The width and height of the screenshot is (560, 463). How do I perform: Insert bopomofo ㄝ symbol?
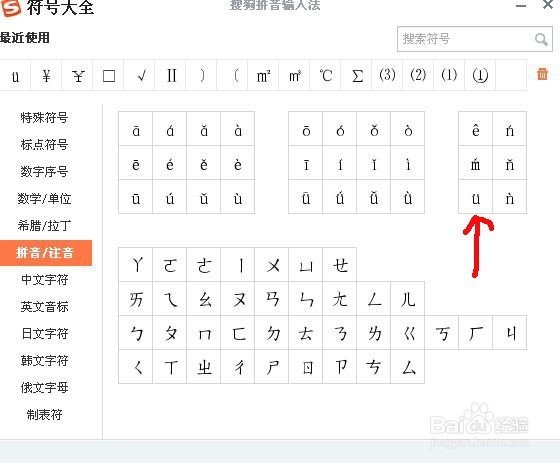[340, 265]
